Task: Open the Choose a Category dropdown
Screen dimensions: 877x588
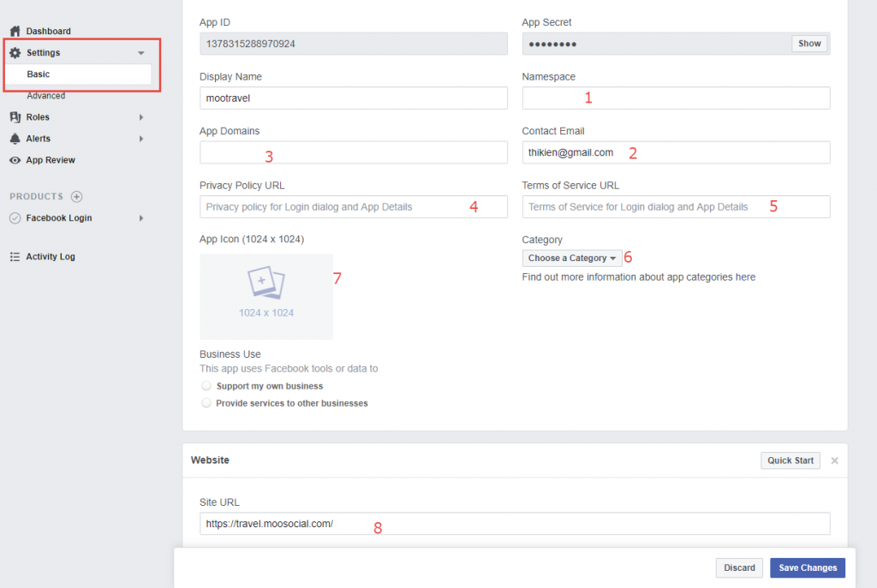Action: click(571, 258)
